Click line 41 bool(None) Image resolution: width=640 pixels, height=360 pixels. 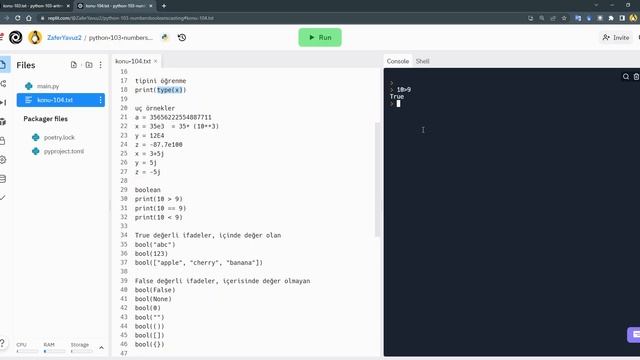[x=153, y=299]
